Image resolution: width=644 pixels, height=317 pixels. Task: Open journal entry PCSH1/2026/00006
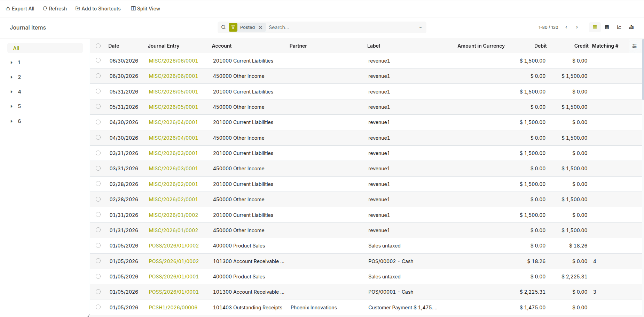pyautogui.click(x=173, y=308)
